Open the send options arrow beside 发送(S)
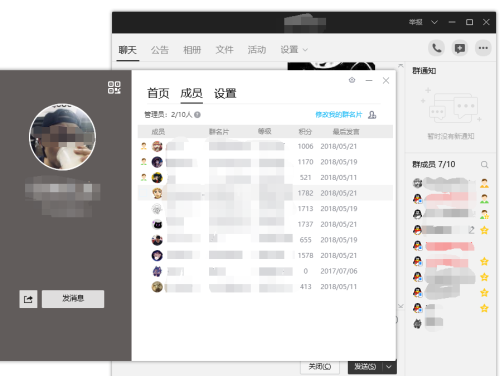 click(389, 367)
